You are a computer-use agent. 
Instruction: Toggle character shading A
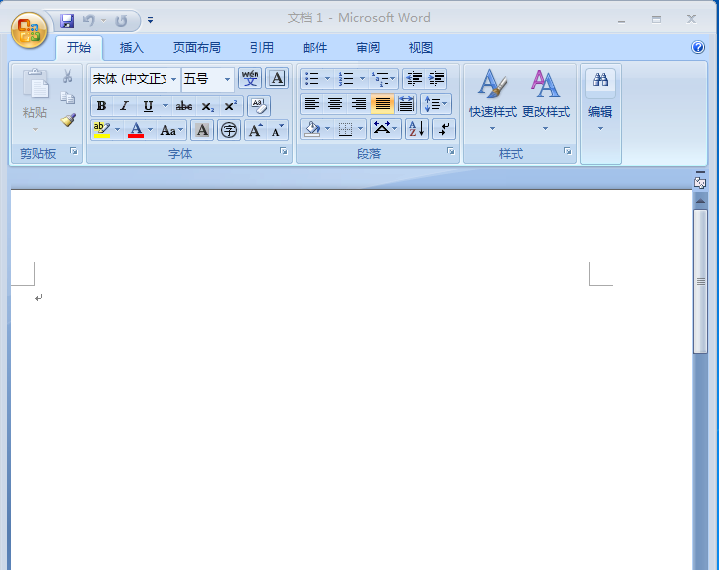click(202, 130)
